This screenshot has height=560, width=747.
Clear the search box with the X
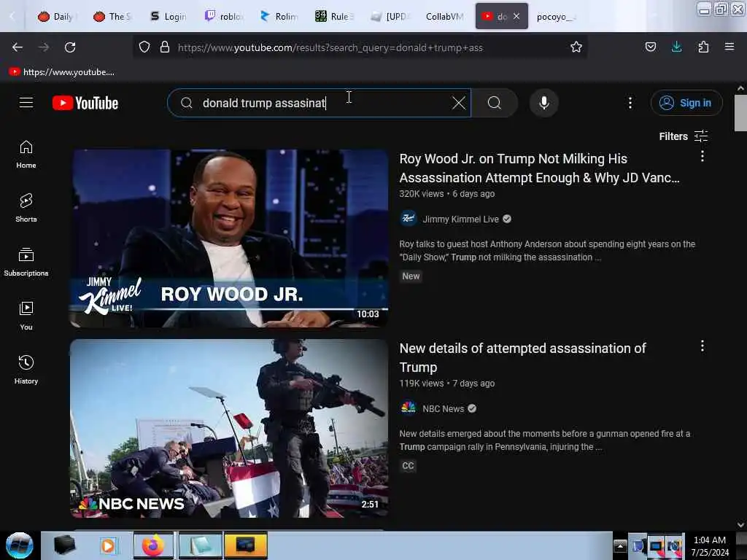(458, 103)
